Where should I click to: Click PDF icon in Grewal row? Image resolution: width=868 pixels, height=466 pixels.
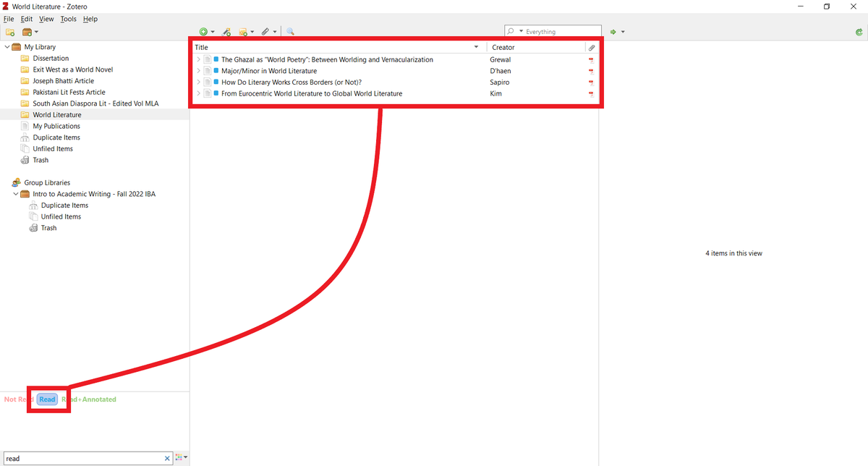pyautogui.click(x=591, y=60)
